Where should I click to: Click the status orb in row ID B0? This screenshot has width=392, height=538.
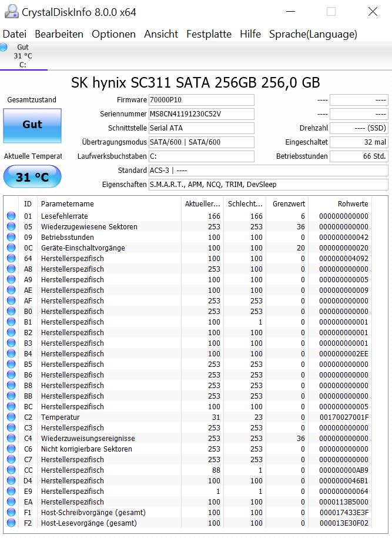click(11, 311)
